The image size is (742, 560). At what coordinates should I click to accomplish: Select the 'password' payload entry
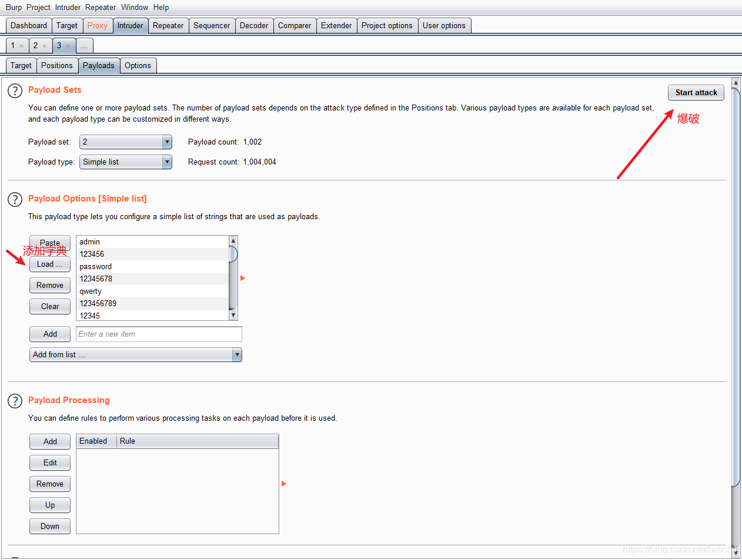click(152, 266)
